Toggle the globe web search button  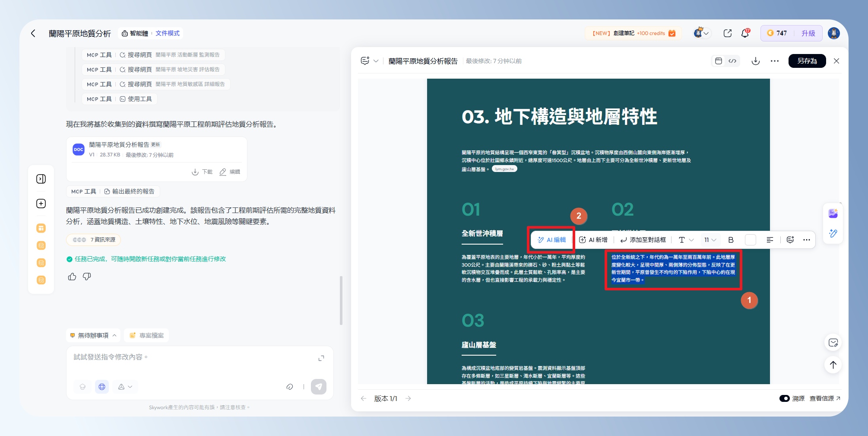point(102,387)
